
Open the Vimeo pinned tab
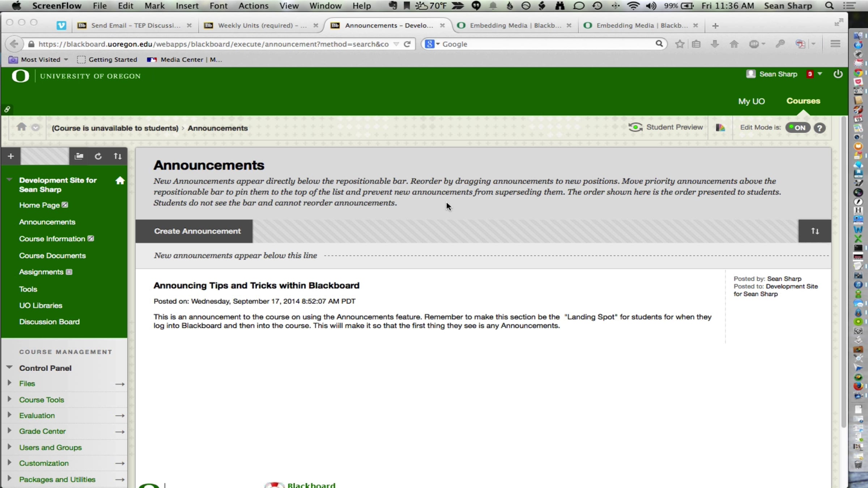pos(61,25)
